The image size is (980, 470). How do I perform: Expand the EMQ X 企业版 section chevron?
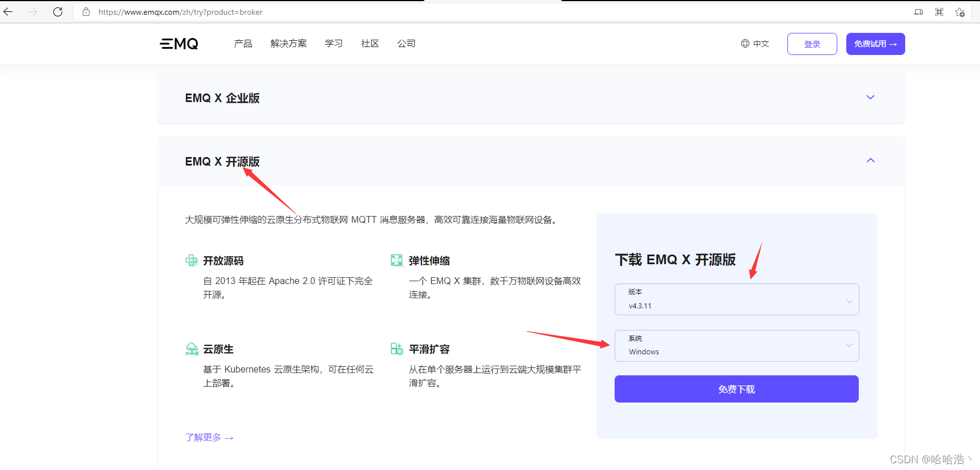point(871,98)
